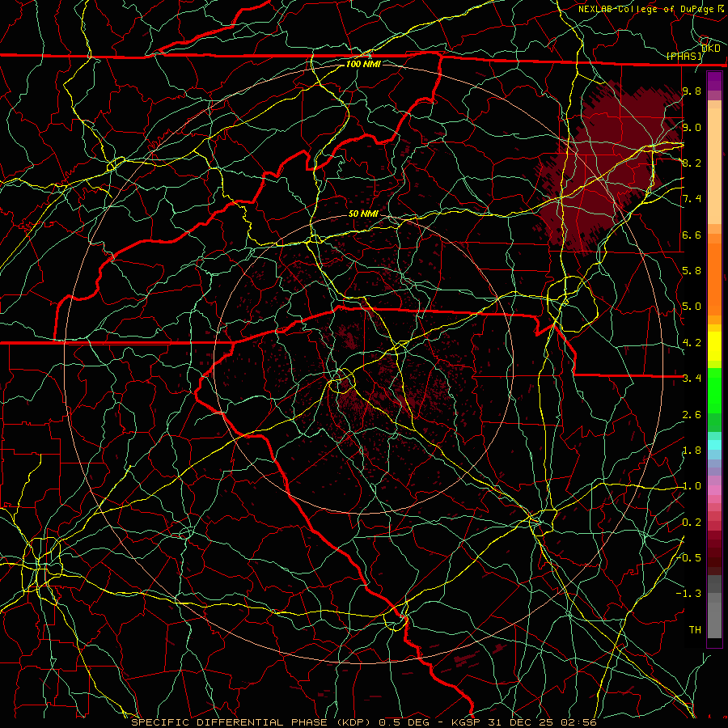Click the 9.8 scale value
The width and height of the screenshot is (728, 728).
pyautogui.click(x=692, y=91)
